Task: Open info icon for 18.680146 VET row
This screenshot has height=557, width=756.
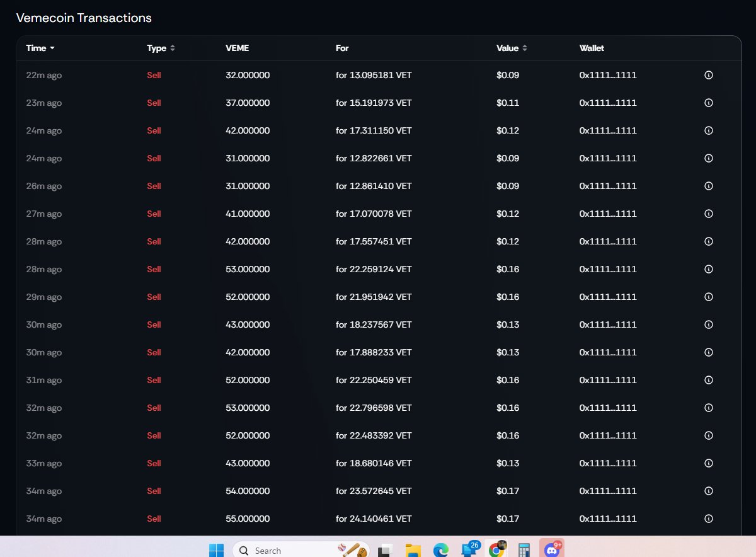Action: coord(708,464)
